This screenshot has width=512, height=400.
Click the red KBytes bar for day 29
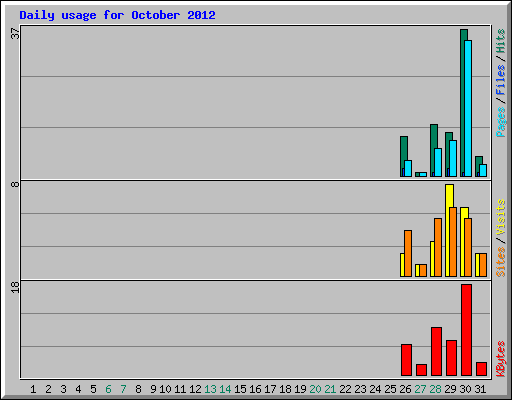pyautogui.click(x=451, y=358)
